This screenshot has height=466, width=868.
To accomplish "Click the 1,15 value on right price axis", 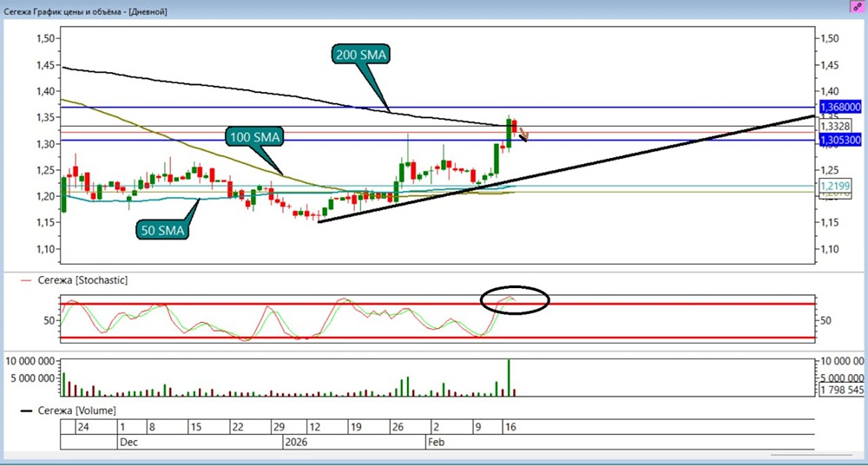I will pos(829,222).
